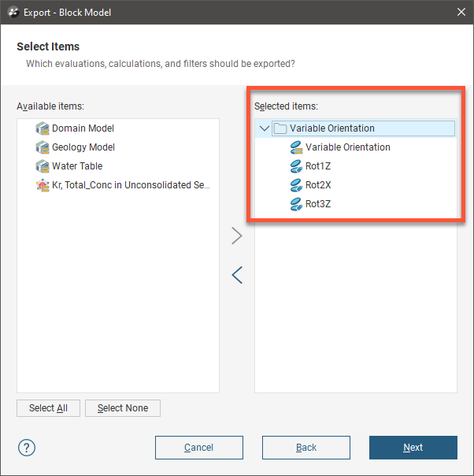Click the Geology Model icon
Viewport: 474px width, 476px height.
tap(43, 147)
